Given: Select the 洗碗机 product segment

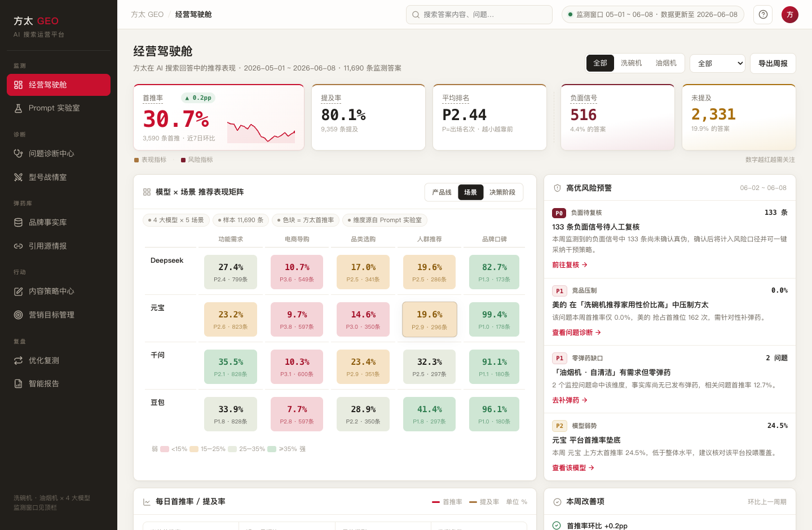Looking at the screenshot, I should click(631, 63).
